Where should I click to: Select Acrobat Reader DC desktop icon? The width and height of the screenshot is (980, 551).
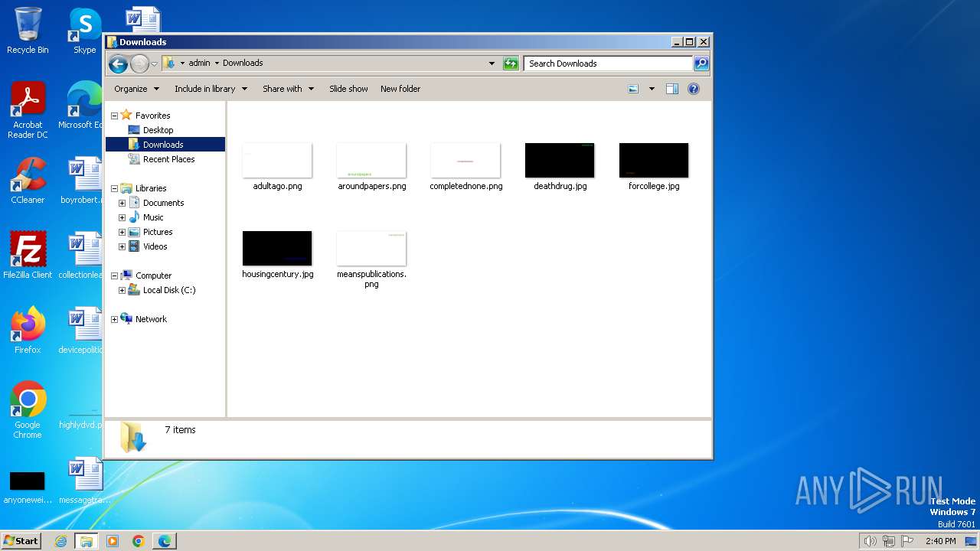28,111
